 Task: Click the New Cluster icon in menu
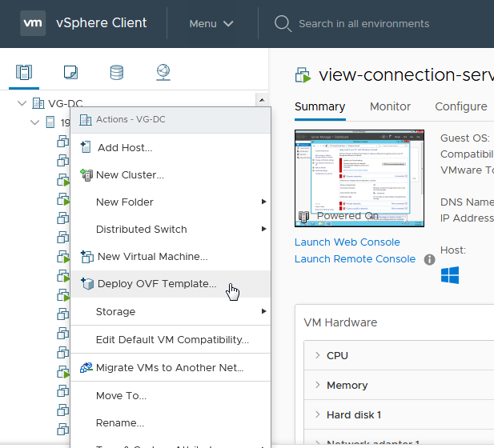click(x=86, y=174)
